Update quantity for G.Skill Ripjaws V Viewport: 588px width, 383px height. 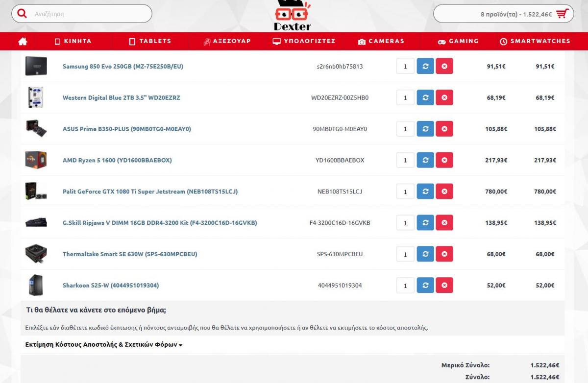click(x=425, y=223)
